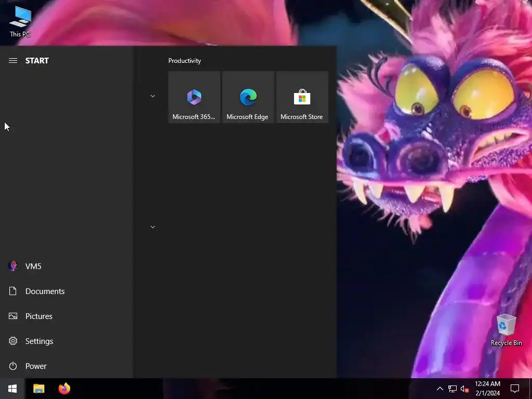This screenshot has height=399, width=532.
Task: Expand the upper chevron beside Productivity tiles
Action: 153,96
